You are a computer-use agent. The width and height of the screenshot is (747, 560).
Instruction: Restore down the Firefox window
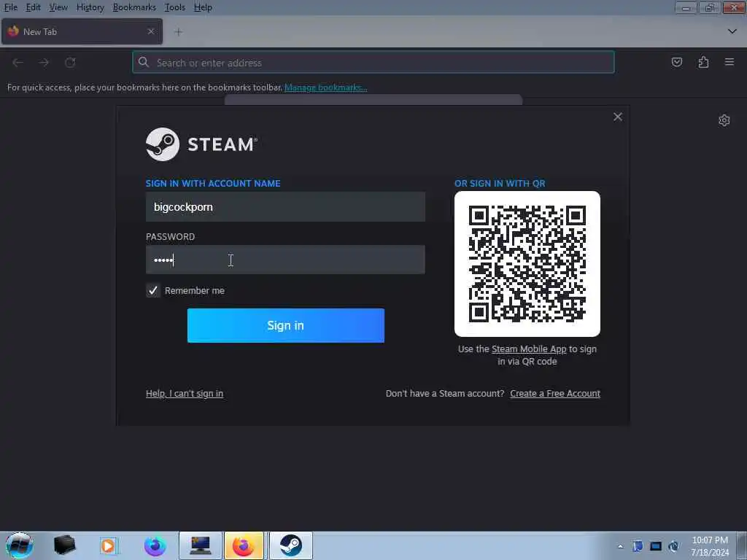point(709,7)
